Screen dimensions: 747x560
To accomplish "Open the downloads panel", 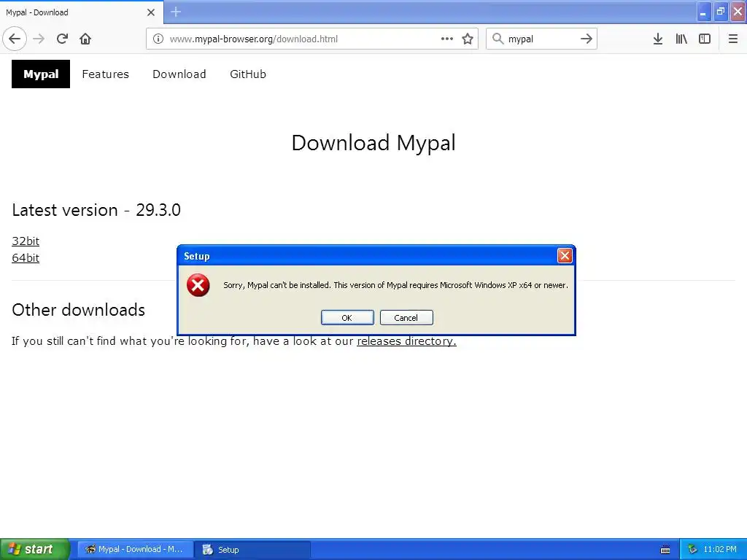I will [x=658, y=39].
